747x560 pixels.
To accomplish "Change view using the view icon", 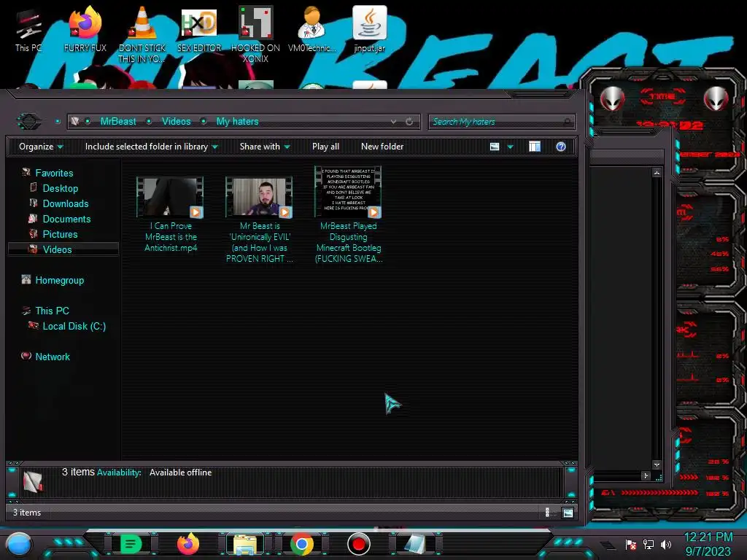I will 495,147.
